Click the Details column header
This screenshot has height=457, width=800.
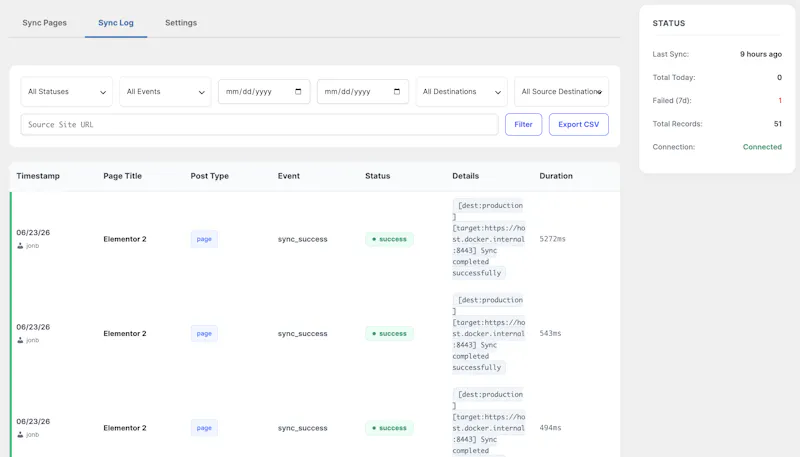tap(466, 176)
